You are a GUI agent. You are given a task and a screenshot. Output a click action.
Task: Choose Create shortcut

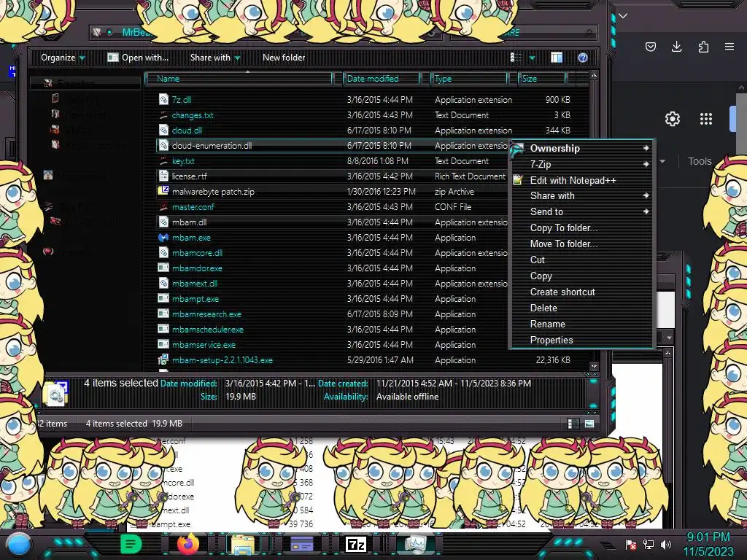point(562,292)
